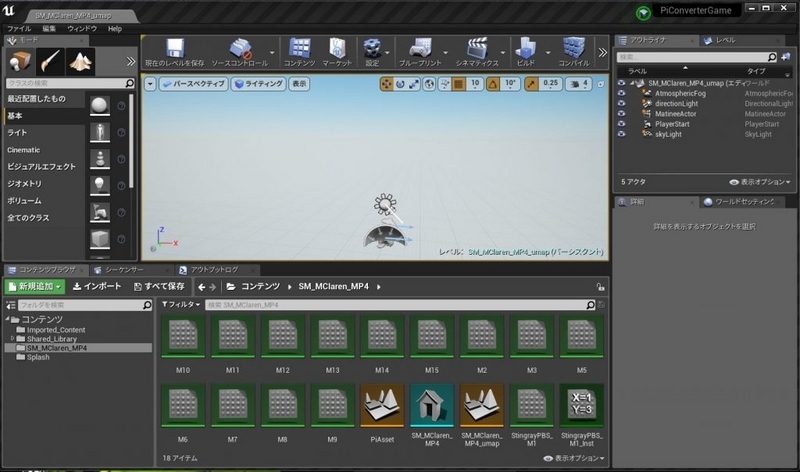Select Landscape mode mountain icon
800x472 pixels.
(x=80, y=62)
